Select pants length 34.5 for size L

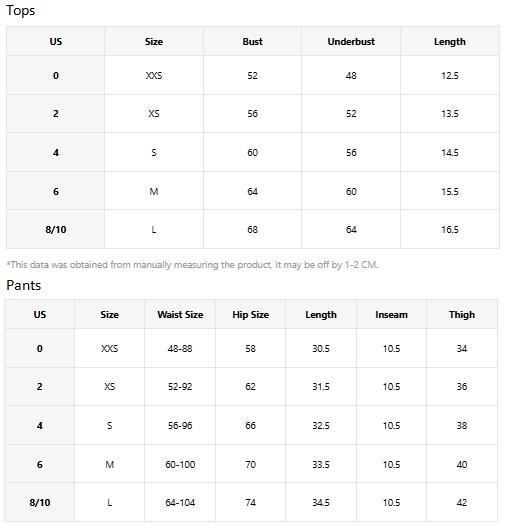pyautogui.click(x=321, y=503)
